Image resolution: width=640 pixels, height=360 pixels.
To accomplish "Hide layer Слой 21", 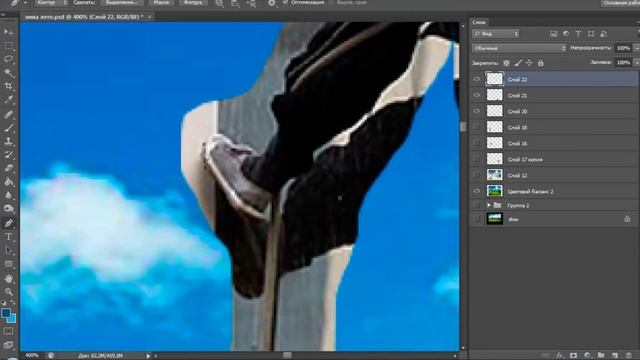I will pos(476,95).
